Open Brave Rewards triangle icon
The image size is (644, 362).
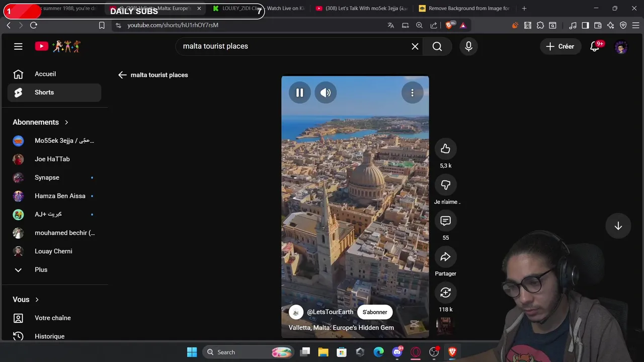(x=463, y=25)
